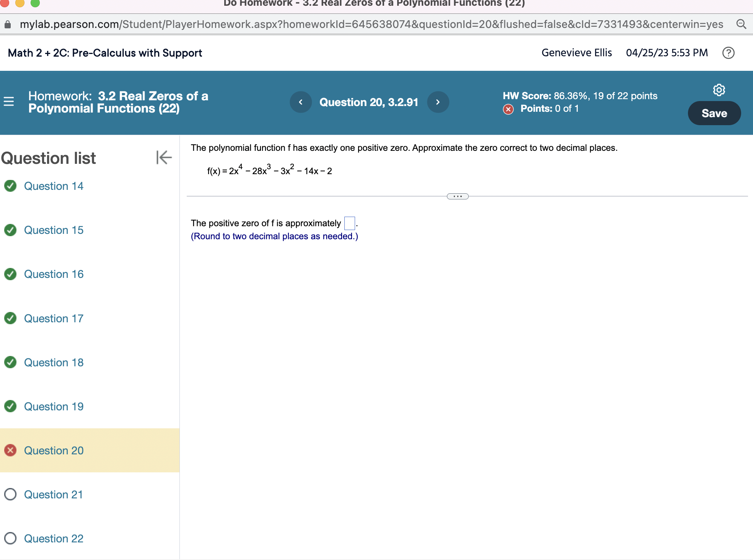This screenshot has width=753, height=560.
Task: Select the Question 21 radio button
Action: 10,494
